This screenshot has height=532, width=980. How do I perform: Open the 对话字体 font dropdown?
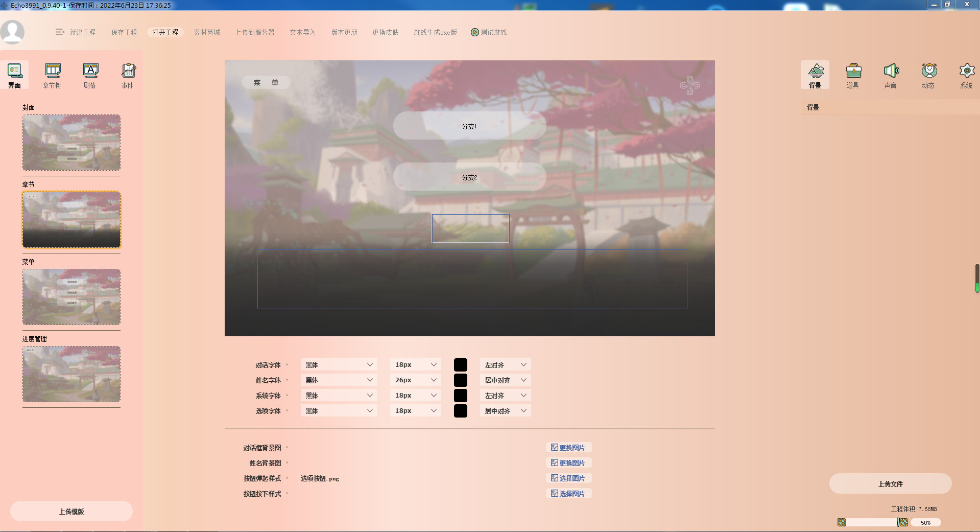[x=339, y=364]
